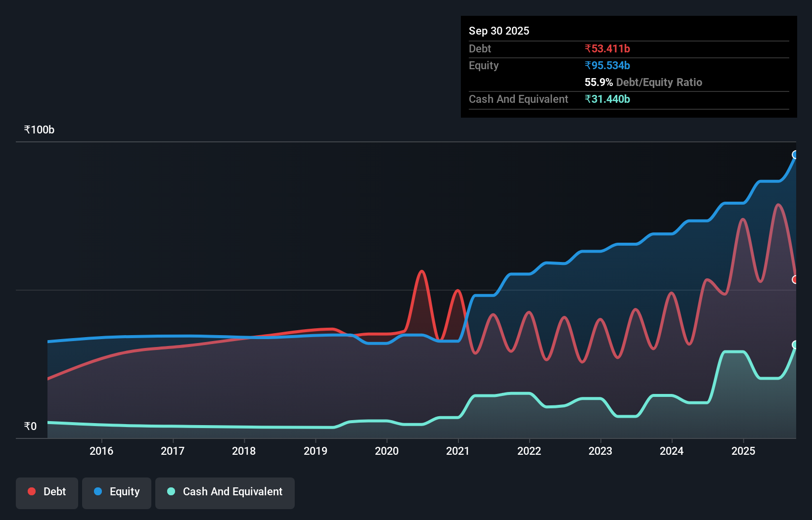Click the red Debt legend dot
The image size is (812, 520).
pos(31,491)
